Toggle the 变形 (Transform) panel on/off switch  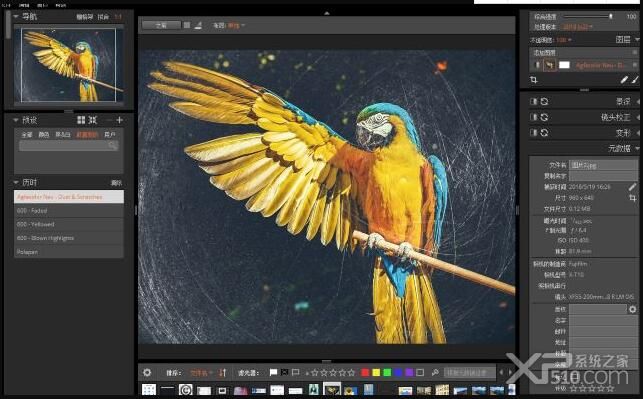[534, 133]
